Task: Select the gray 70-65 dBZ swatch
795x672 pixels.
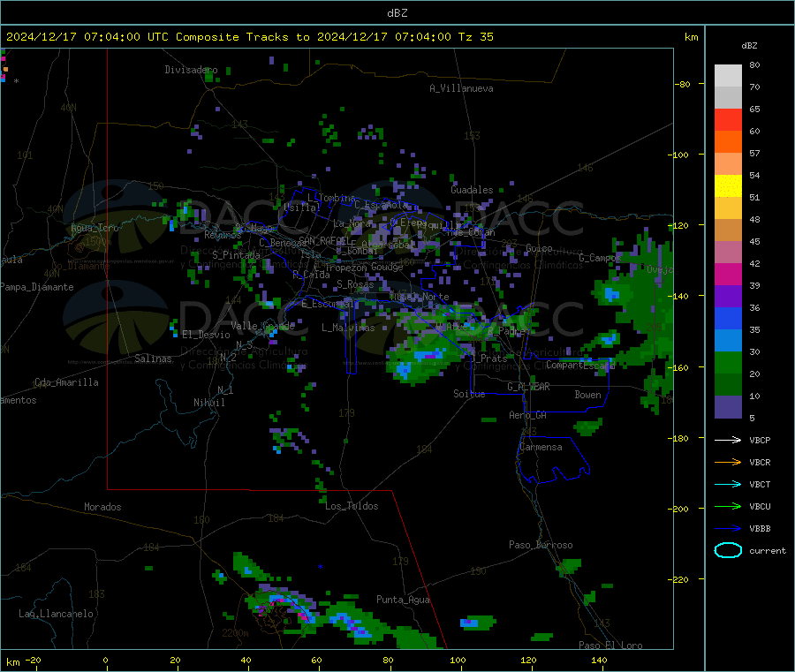Action: point(728,98)
